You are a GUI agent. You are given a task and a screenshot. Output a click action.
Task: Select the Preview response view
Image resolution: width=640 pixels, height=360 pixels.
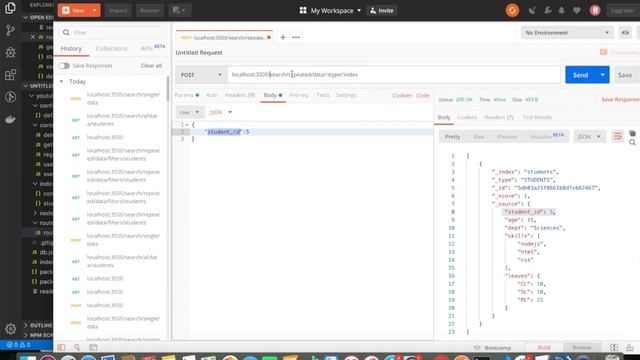tap(507, 137)
